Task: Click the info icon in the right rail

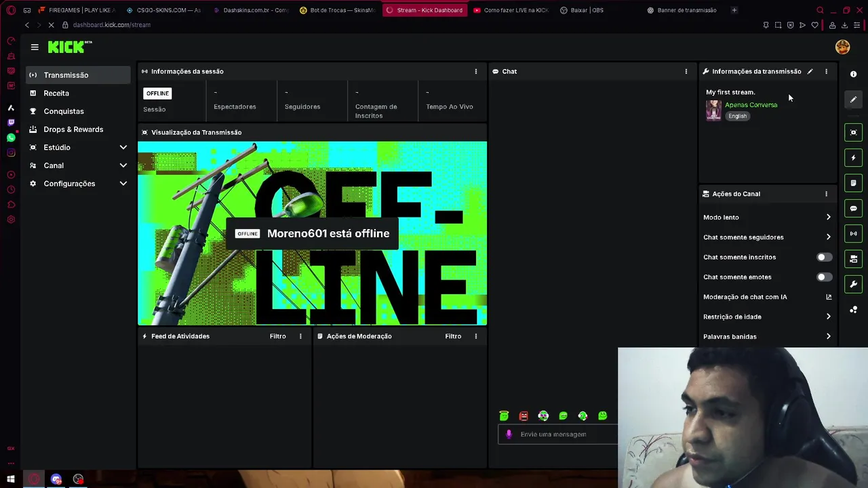Action: (x=853, y=74)
